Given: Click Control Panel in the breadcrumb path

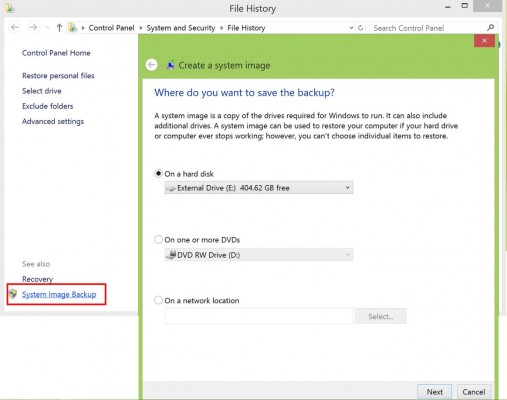Looking at the screenshot, I should (111, 28).
